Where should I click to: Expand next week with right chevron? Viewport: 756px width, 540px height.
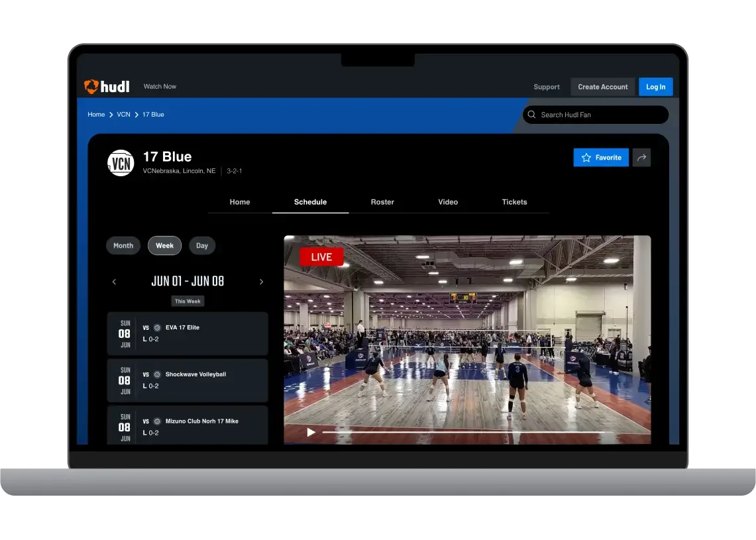(x=261, y=281)
